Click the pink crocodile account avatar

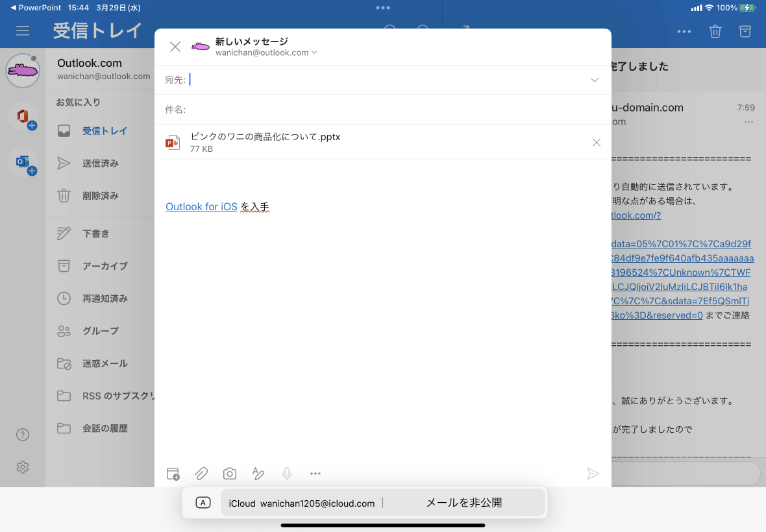click(23, 71)
